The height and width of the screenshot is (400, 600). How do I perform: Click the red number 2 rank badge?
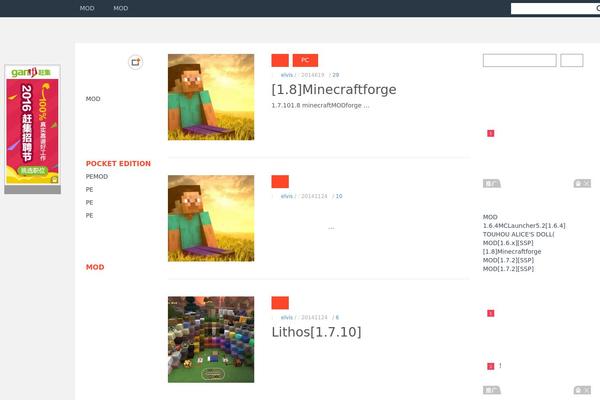(x=491, y=366)
